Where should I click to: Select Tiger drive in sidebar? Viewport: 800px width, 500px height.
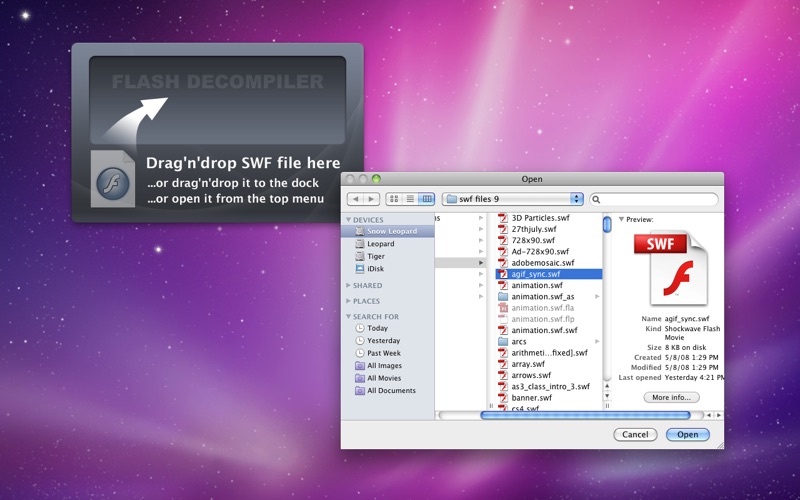(388, 256)
